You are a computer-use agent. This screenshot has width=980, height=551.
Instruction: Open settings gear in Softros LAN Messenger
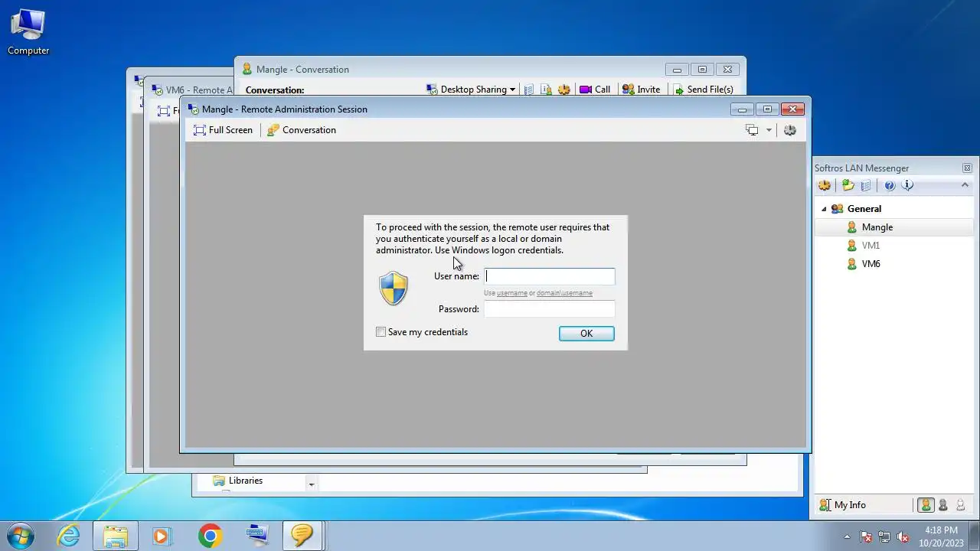[x=825, y=185]
